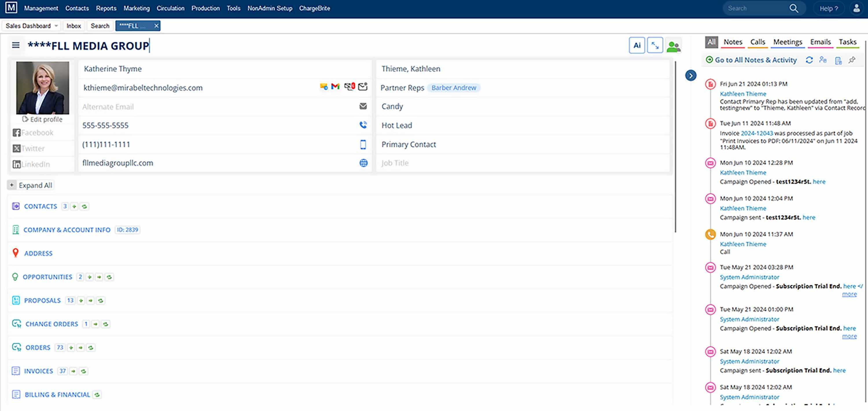Close the ****FLL tab

(x=156, y=26)
